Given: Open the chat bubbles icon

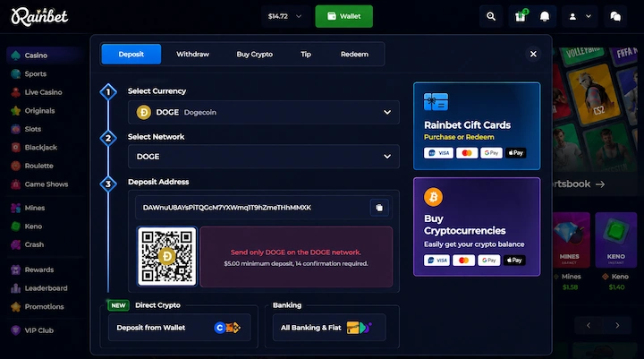Looking at the screenshot, I should coord(615,16).
